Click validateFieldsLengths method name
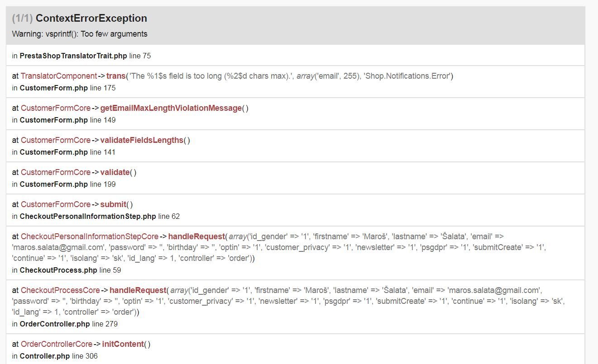This screenshot has height=364, width=598. [x=141, y=140]
